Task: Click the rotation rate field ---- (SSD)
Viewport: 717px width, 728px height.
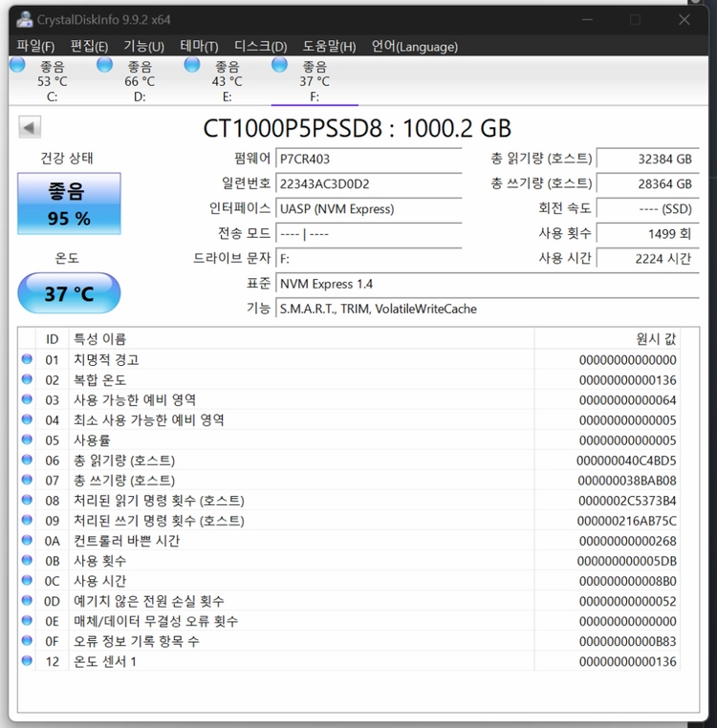Action: pos(648,209)
